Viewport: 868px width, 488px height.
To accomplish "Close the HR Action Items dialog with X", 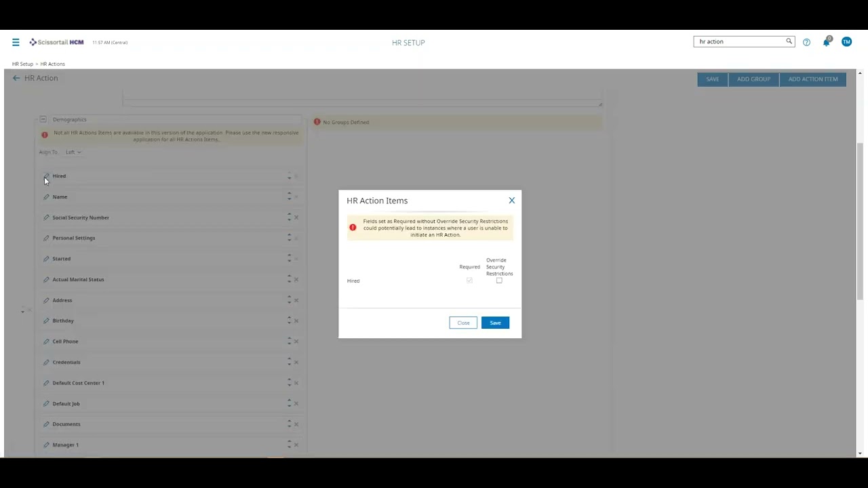I will 512,201.
